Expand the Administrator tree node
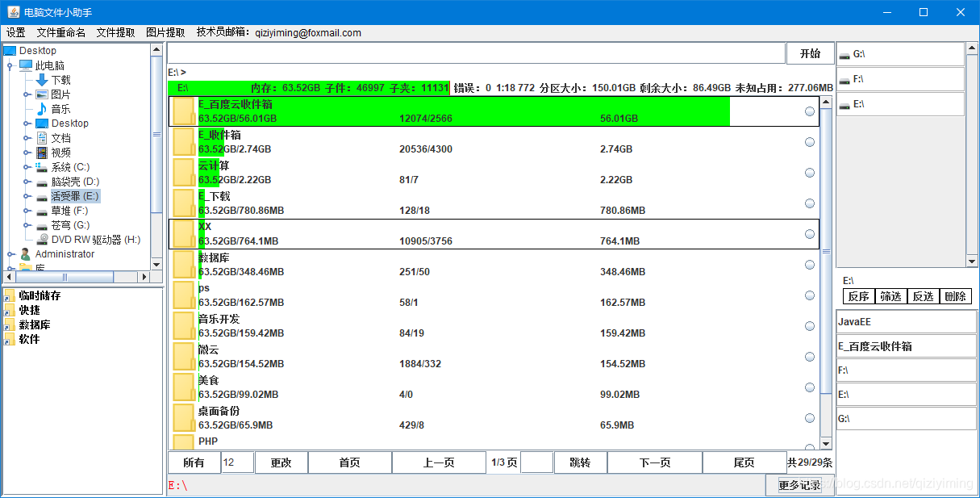This screenshot has height=498, width=980. (x=10, y=254)
